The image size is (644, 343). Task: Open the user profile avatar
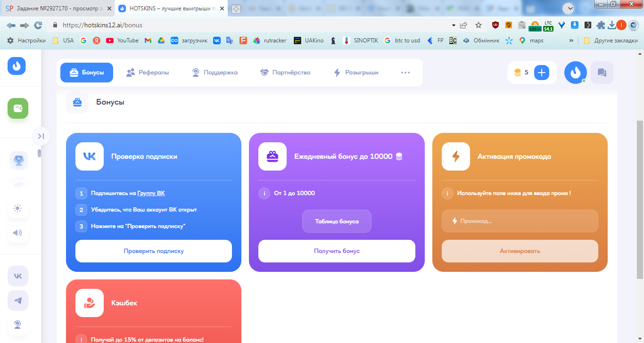point(576,73)
